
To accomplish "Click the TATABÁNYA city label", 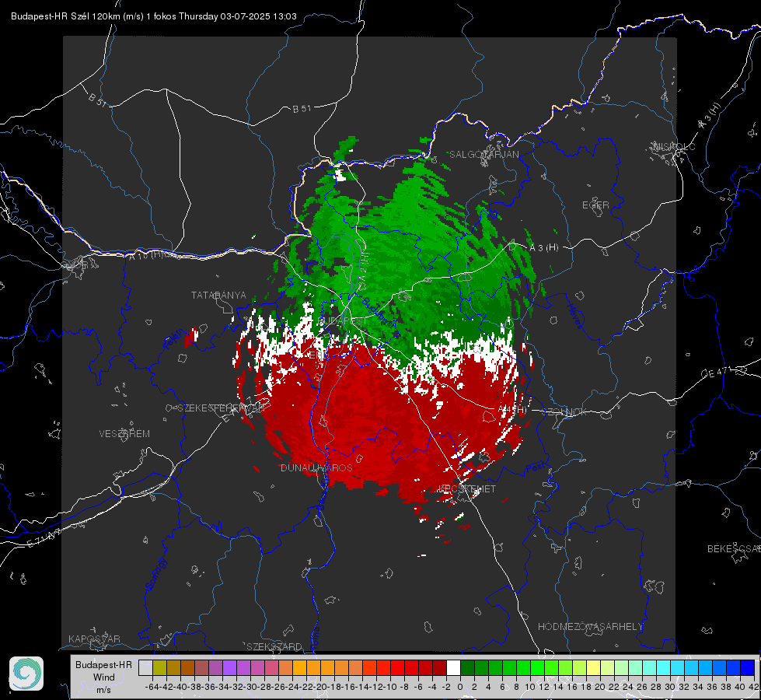I will (218, 295).
